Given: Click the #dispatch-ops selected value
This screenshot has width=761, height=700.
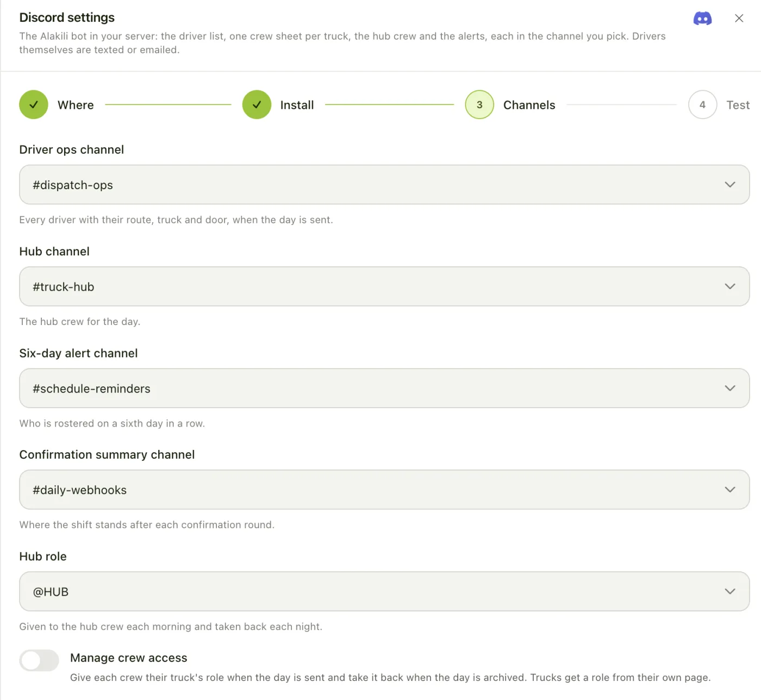Looking at the screenshot, I should pyautogui.click(x=73, y=185).
